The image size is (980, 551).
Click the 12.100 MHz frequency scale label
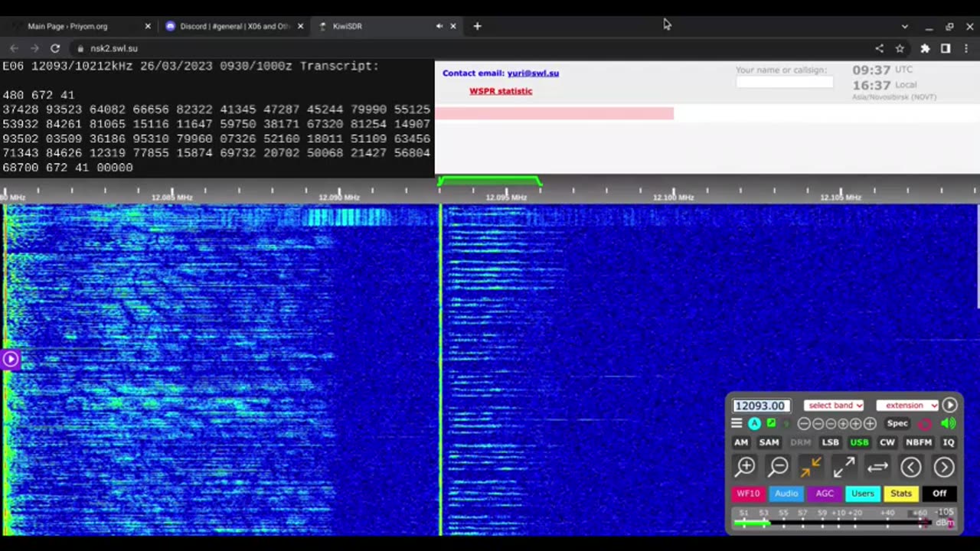[673, 197]
